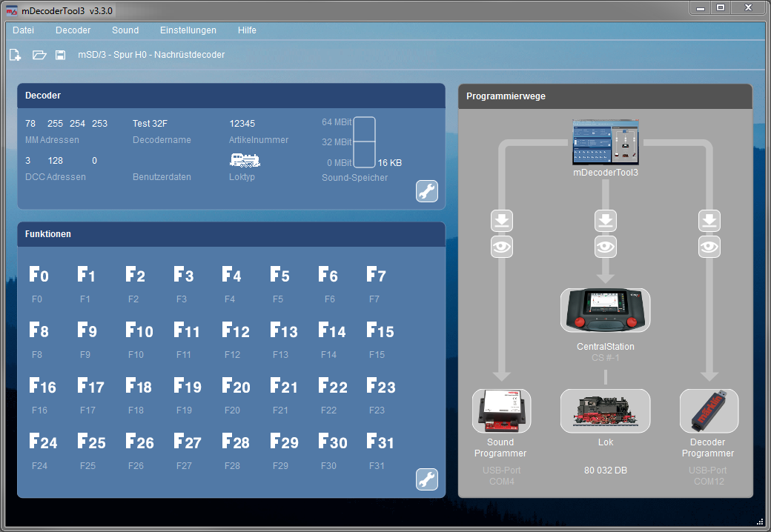This screenshot has height=532, width=771.
Task: Open the Datei menu
Action: 24,30
